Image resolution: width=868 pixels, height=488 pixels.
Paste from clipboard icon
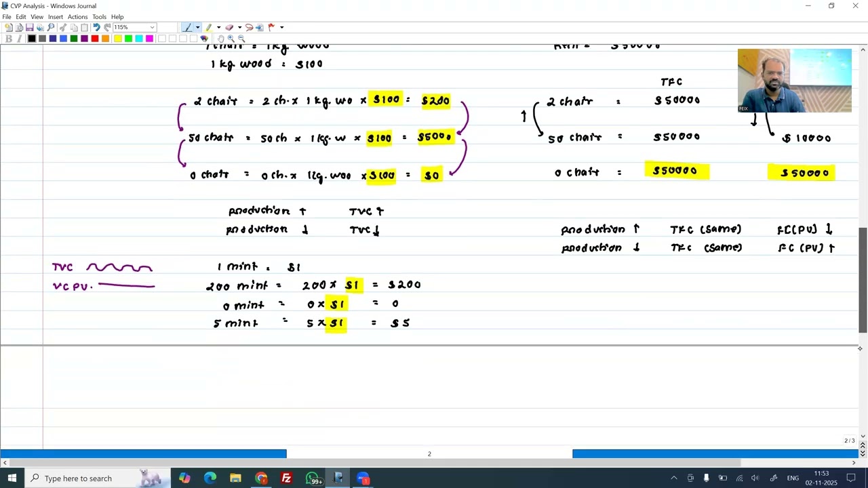84,27
